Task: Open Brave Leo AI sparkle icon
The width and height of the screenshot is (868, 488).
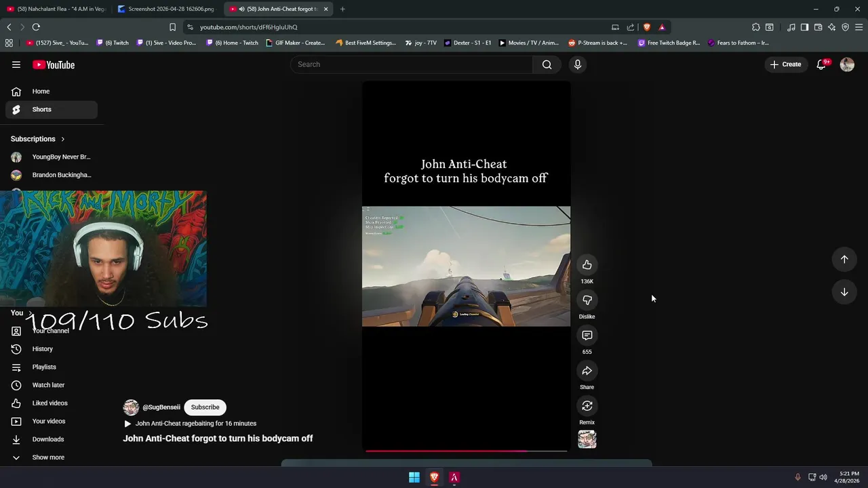Action: pos(831,27)
